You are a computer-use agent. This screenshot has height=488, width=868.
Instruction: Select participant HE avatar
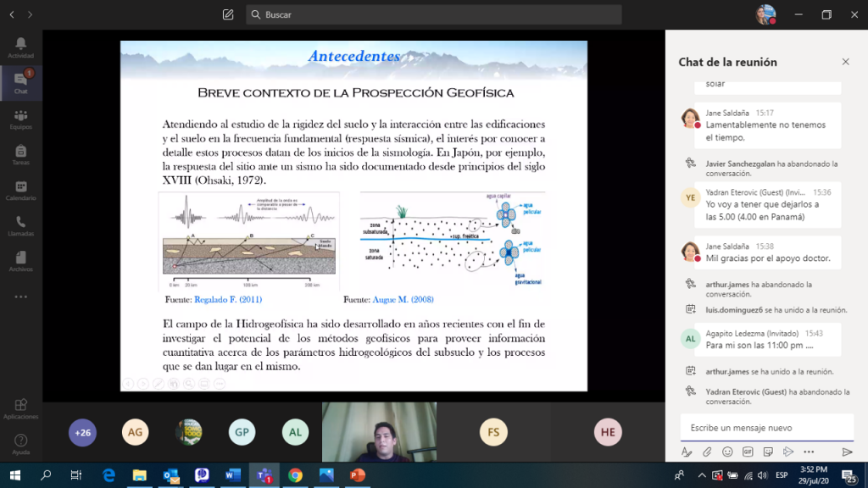[x=608, y=432]
